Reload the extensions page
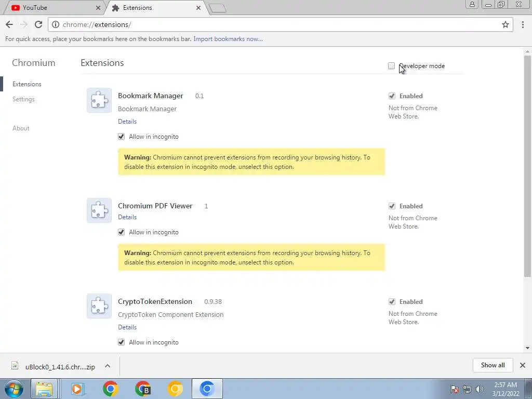532x399 pixels. (x=38, y=24)
